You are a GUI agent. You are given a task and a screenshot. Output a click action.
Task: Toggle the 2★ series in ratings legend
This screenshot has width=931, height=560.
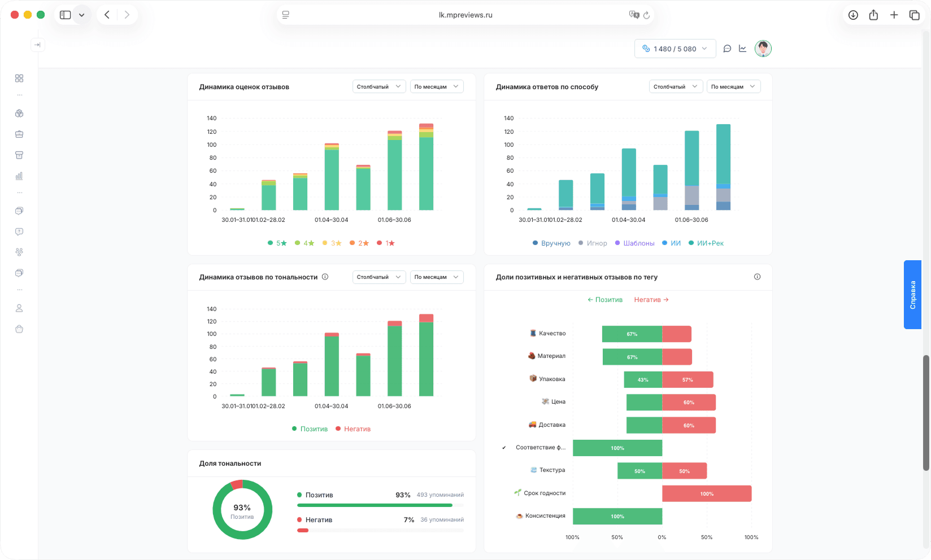pos(359,243)
